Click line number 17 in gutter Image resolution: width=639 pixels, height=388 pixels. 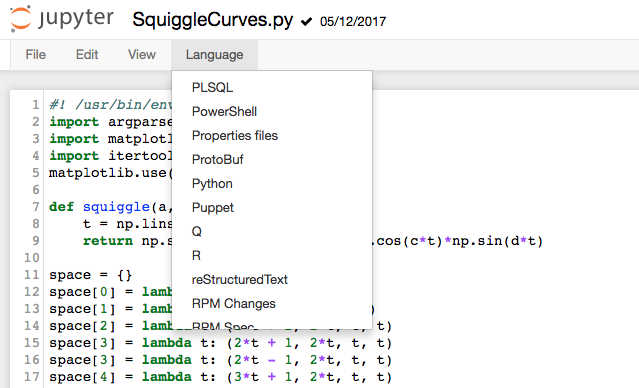(x=31, y=377)
